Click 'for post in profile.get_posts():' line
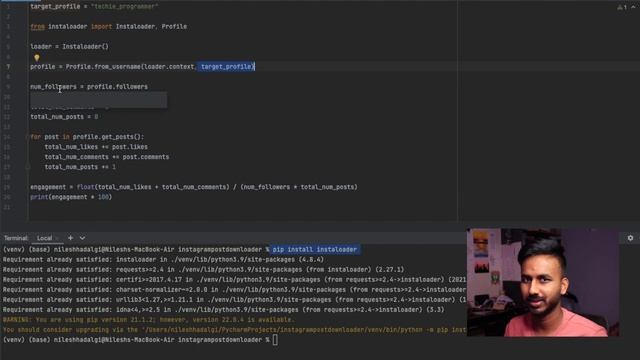 point(87,137)
